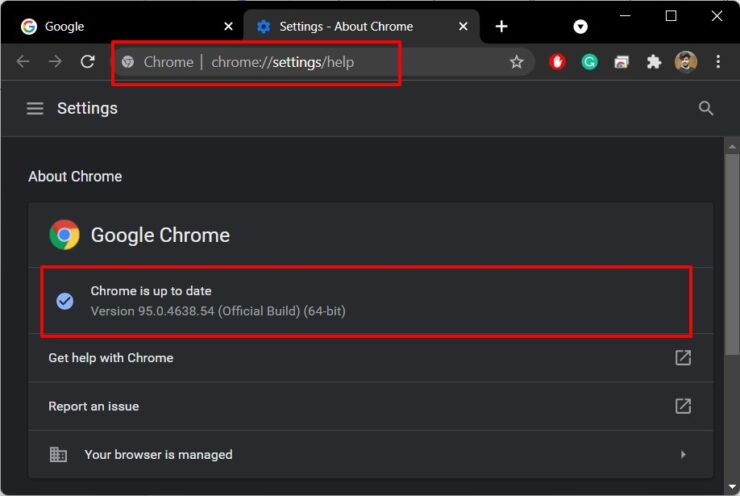
Task: Click the tab search dropdown circle
Action: coord(580,26)
